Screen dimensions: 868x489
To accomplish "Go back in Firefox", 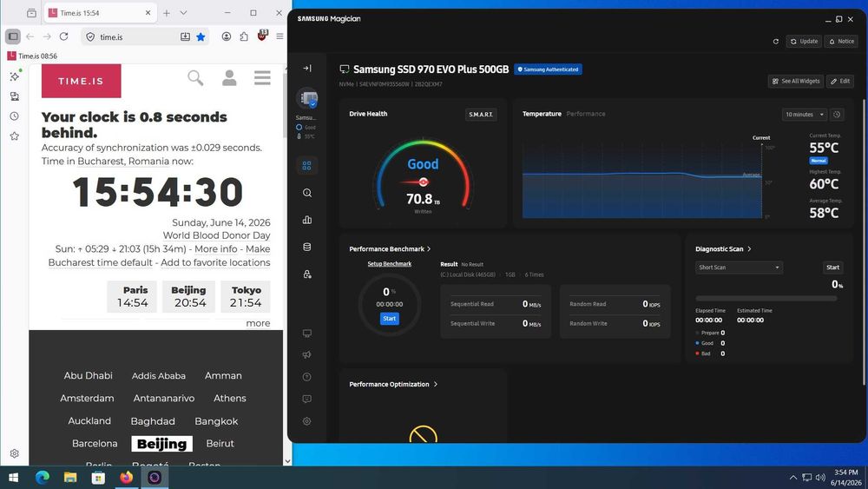I will [x=30, y=36].
